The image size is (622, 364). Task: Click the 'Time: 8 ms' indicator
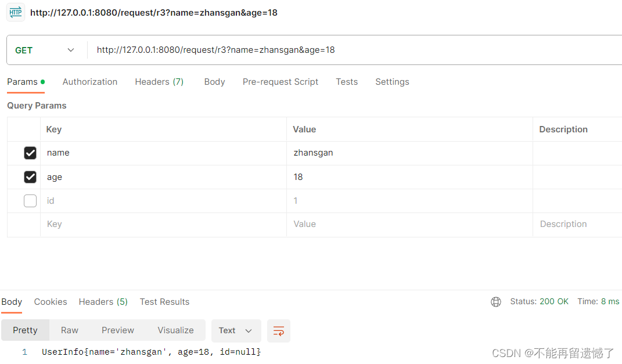coord(598,301)
